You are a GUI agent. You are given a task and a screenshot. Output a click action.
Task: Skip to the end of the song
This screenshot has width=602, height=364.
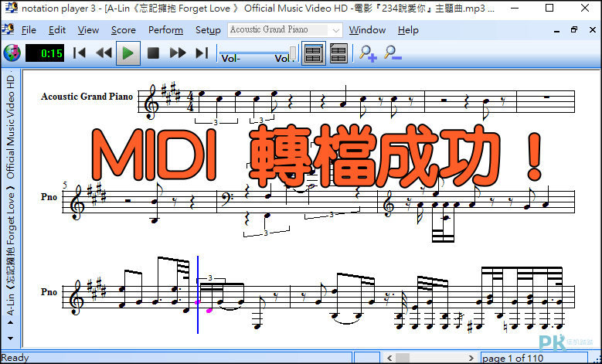[x=202, y=53]
